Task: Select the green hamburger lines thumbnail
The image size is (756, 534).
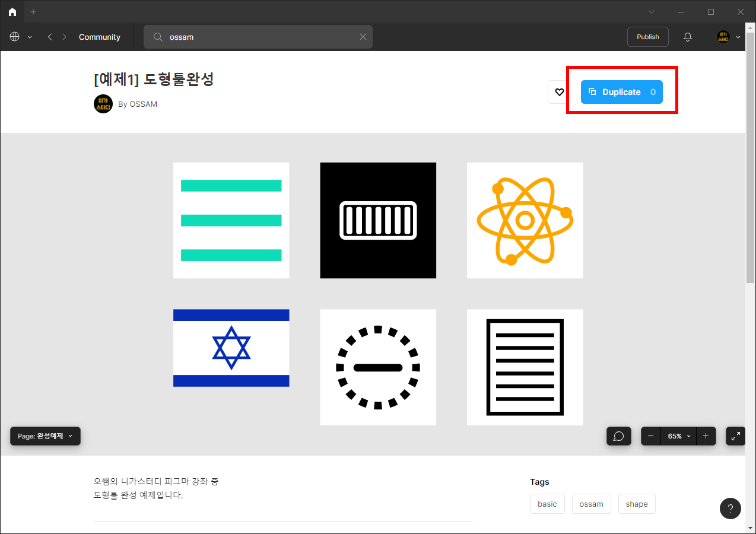Action: click(231, 220)
